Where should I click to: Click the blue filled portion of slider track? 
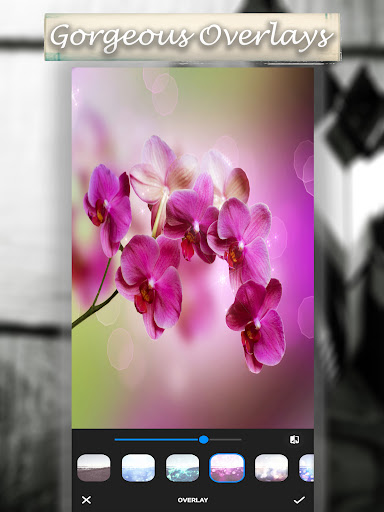click(157, 440)
